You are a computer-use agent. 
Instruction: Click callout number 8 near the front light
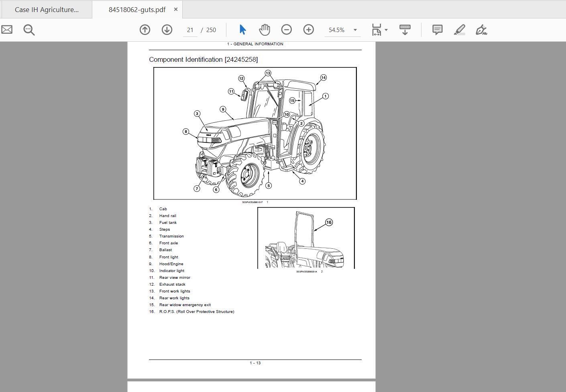click(185, 131)
